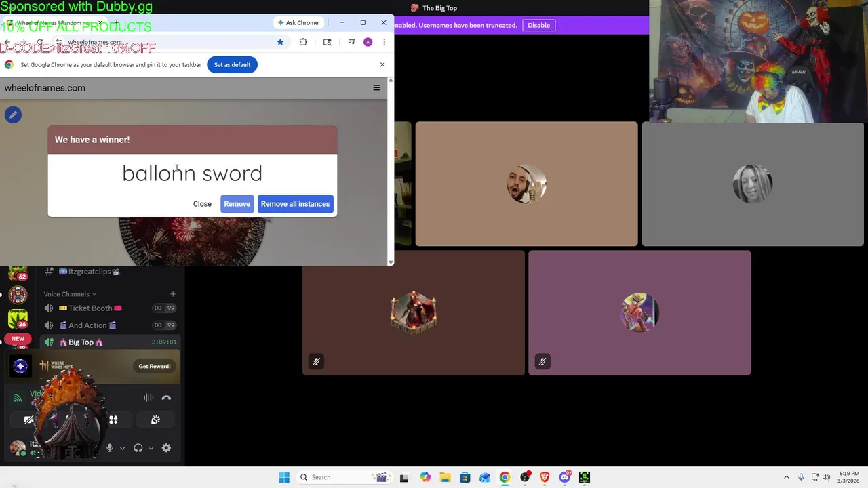
Task: Select the clown webcam video tile
Action: tap(758, 61)
